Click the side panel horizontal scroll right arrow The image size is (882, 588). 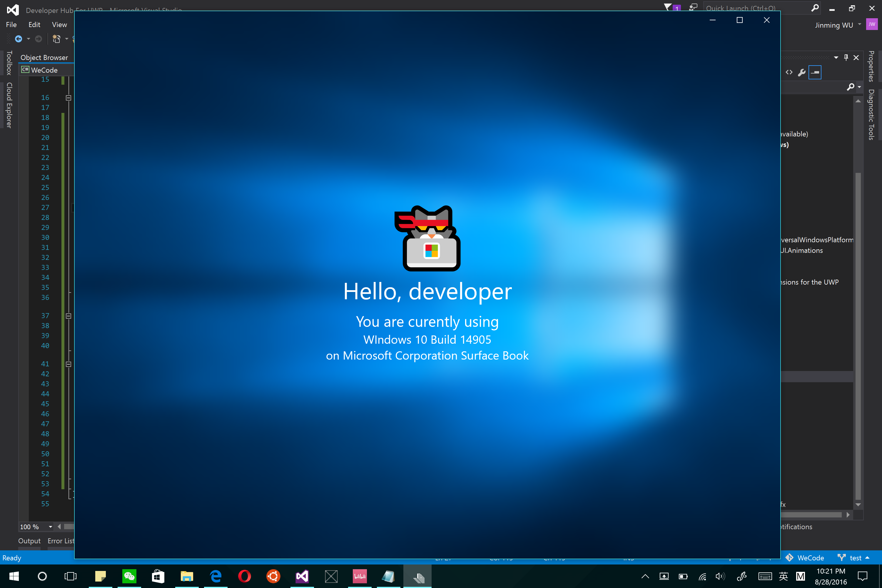(x=848, y=515)
